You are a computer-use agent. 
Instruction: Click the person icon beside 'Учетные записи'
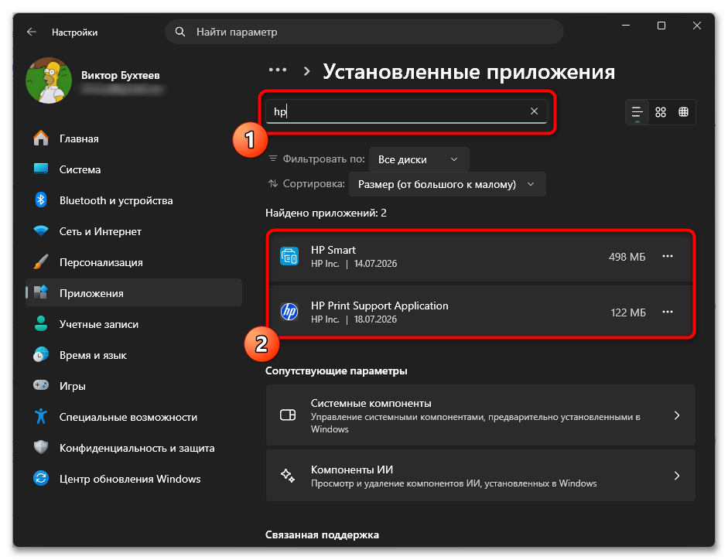pyautogui.click(x=41, y=323)
